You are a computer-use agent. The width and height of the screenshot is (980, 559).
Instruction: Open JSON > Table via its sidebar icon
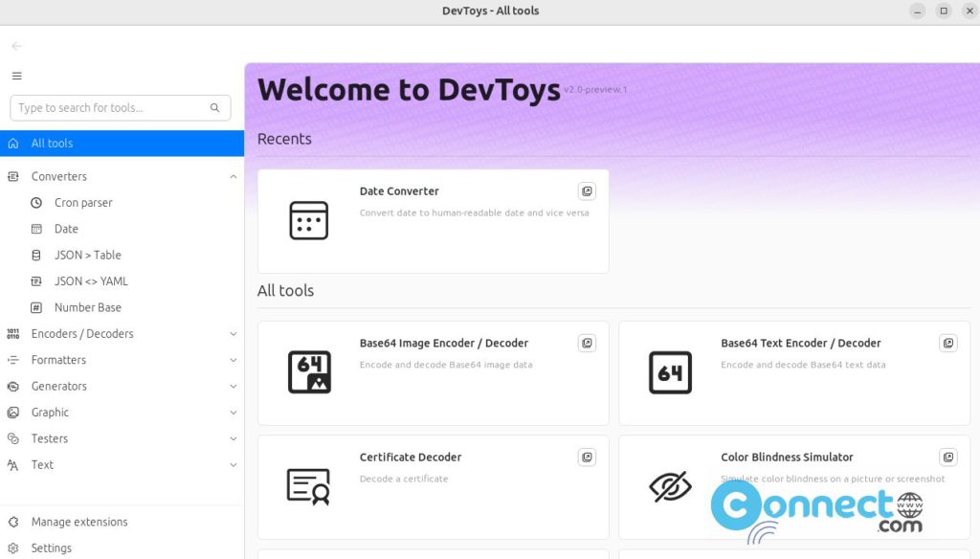36,255
